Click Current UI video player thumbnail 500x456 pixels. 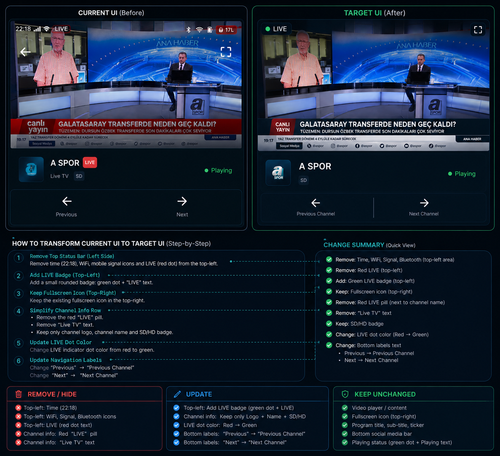click(x=126, y=84)
